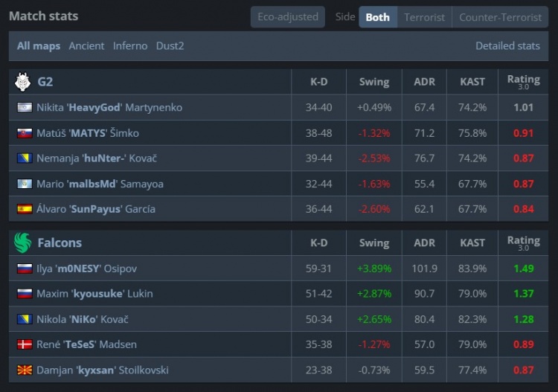This screenshot has height=392, width=558.
Task: Switch to the Dust2 map tab
Action: coord(170,46)
